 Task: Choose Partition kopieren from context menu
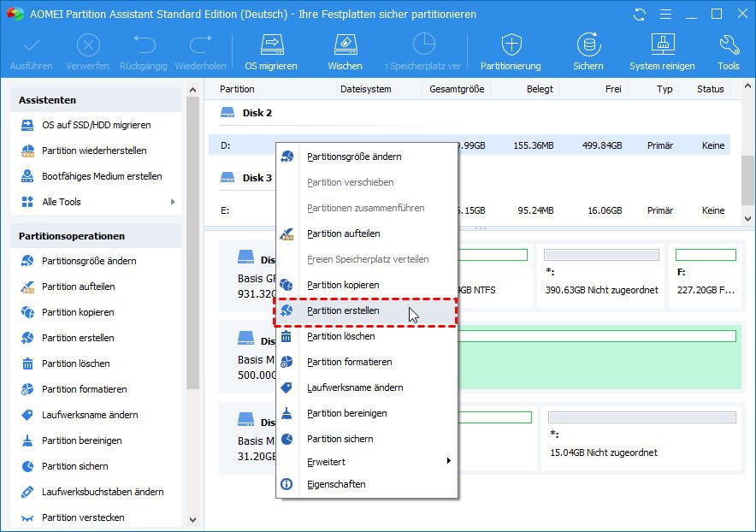[366, 285]
